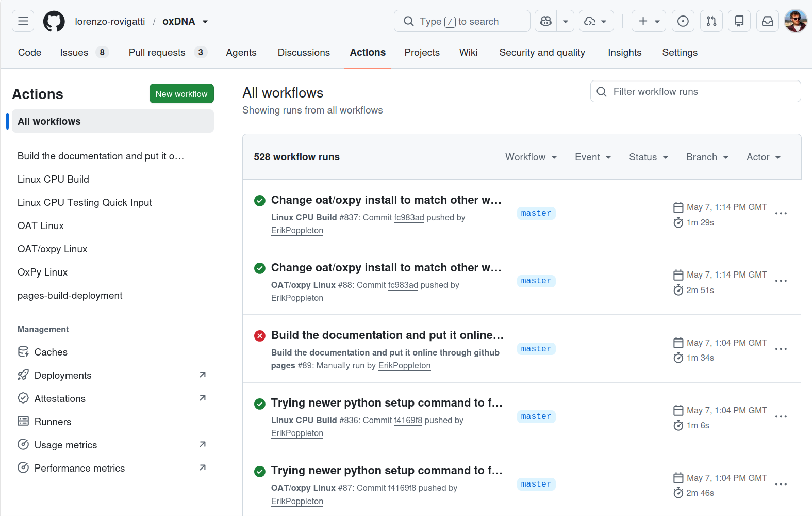Select pages-build-deployment workflow
This screenshot has width=812, height=516.
(113, 295)
